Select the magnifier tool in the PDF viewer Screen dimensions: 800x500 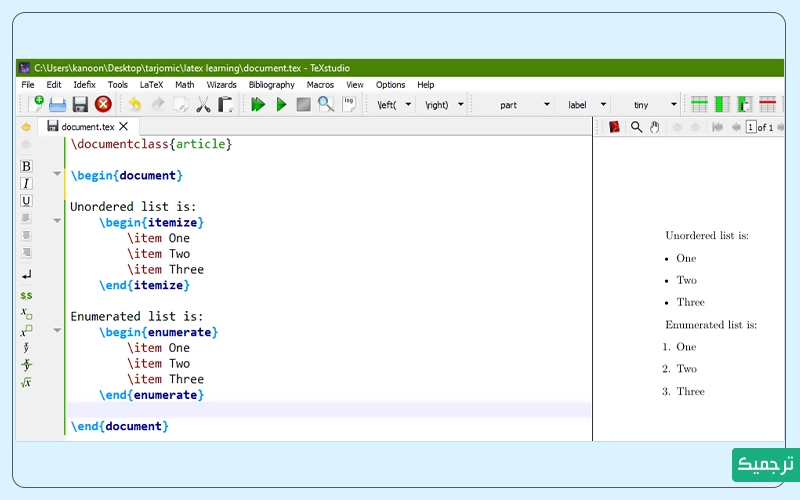pyautogui.click(x=636, y=127)
